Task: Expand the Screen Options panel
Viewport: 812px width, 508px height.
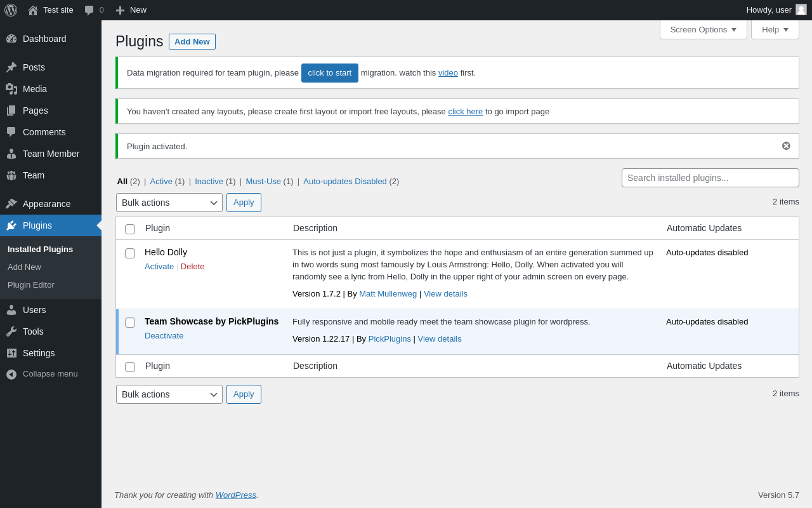Action: [x=704, y=29]
